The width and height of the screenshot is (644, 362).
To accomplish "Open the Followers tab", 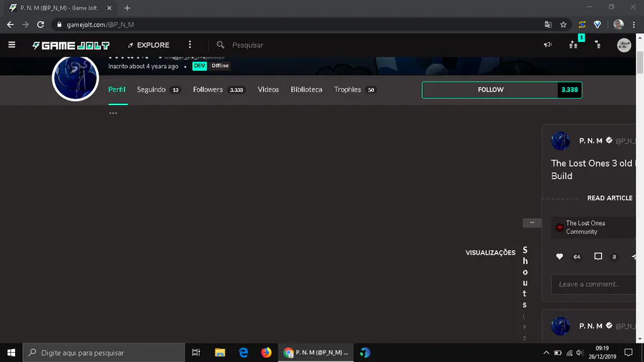I will pos(219,89).
